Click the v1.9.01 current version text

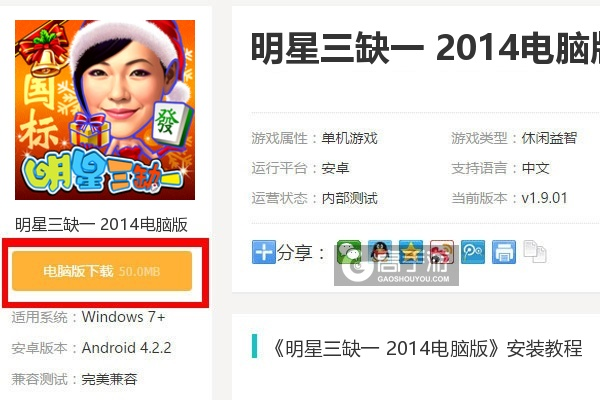pyautogui.click(x=544, y=198)
